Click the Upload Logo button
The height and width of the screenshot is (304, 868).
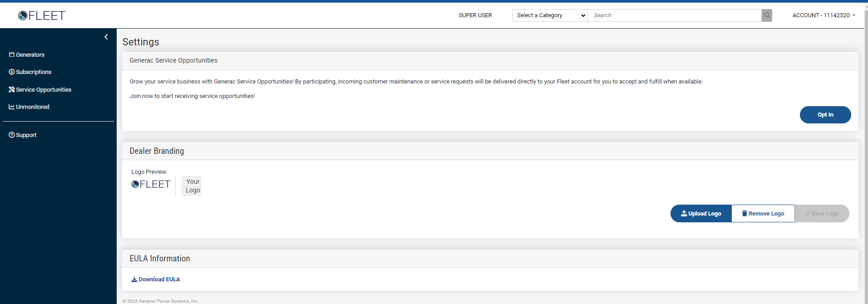pos(701,214)
